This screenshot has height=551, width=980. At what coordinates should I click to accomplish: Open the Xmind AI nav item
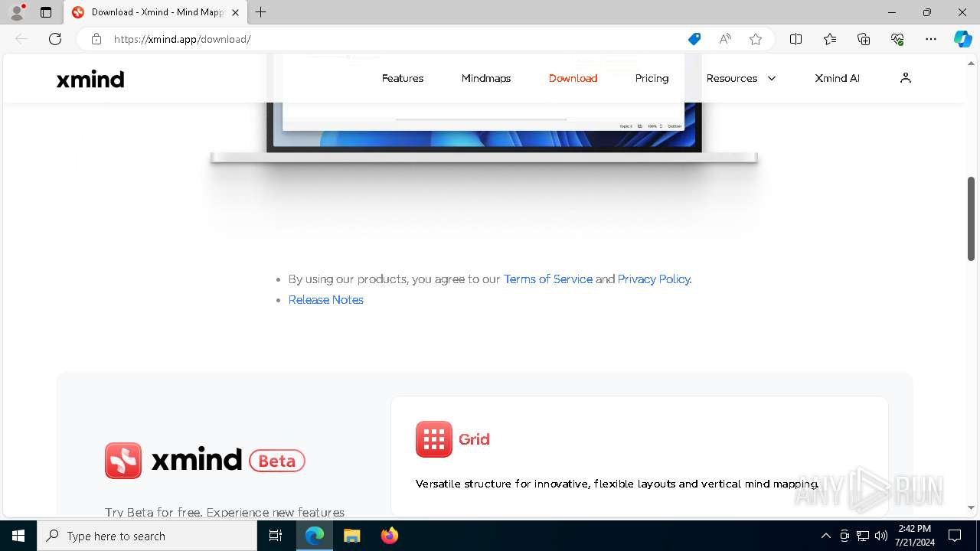pyautogui.click(x=837, y=78)
